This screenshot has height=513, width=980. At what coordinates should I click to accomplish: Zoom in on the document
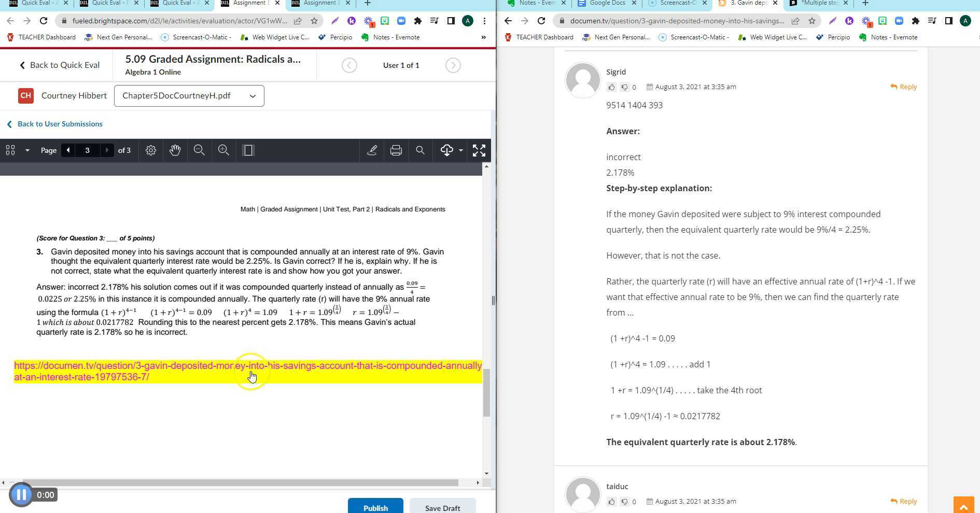(x=223, y=150)
